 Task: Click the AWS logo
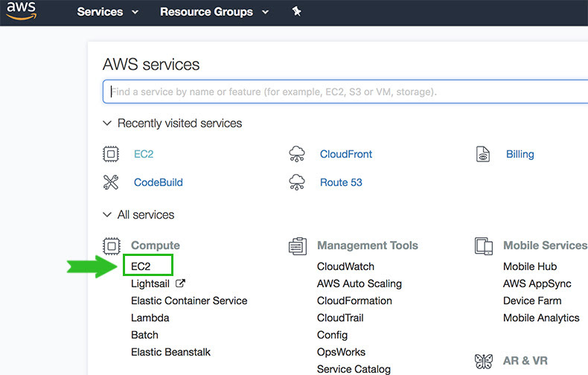(x=22, y=12)
